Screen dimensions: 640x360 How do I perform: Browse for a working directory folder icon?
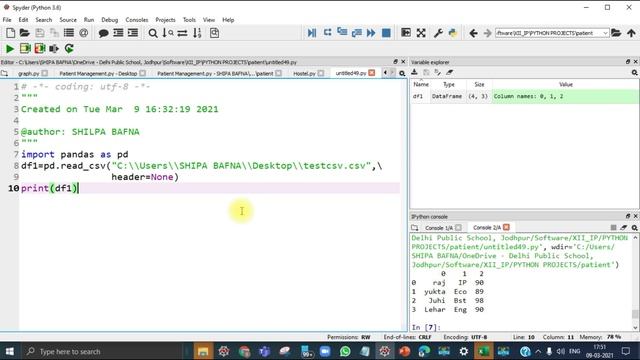(x=616, y=33)
